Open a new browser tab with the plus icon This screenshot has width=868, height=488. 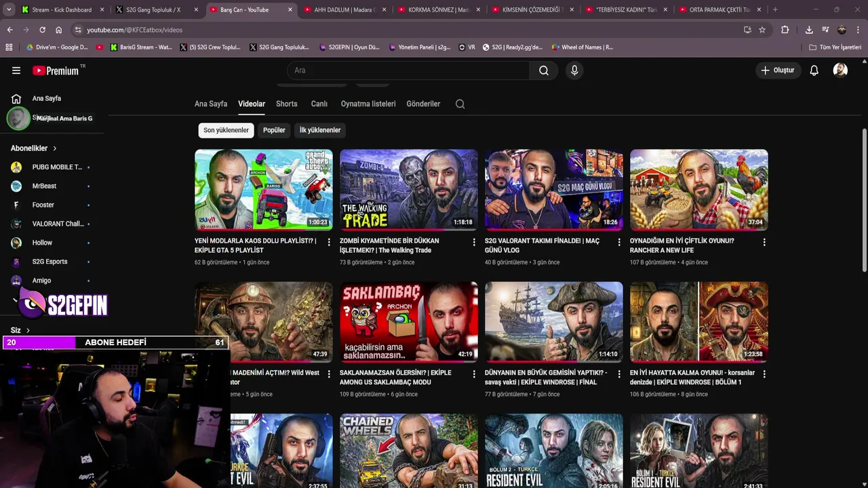coord(775,9)
